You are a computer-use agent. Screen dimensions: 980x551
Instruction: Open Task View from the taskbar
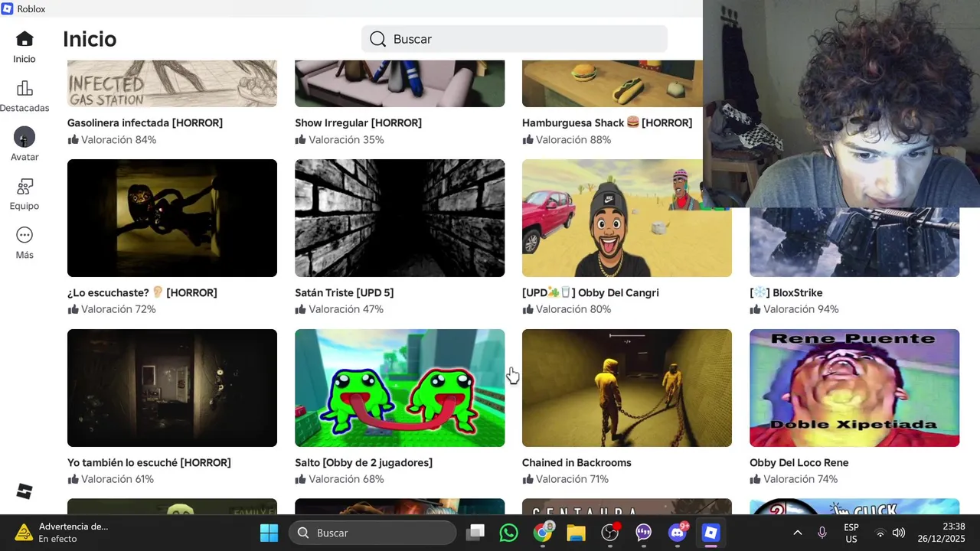click(x=475, y=533)
